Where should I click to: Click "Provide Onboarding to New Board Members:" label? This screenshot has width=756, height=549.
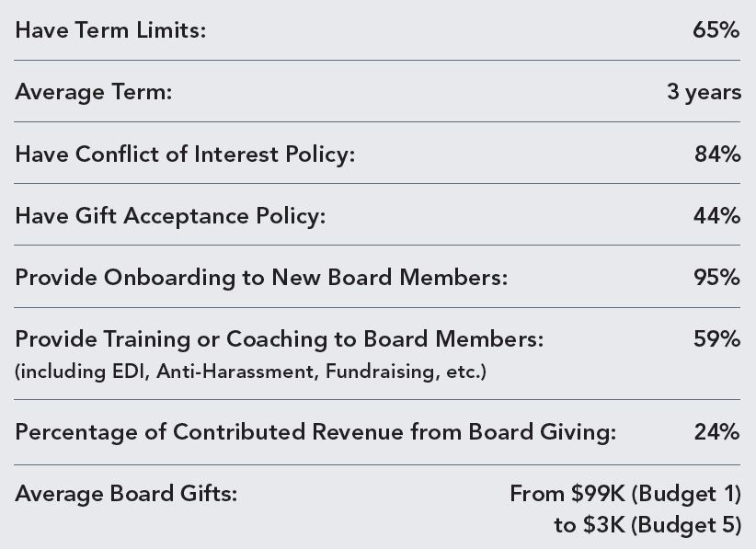click(261, 278)
